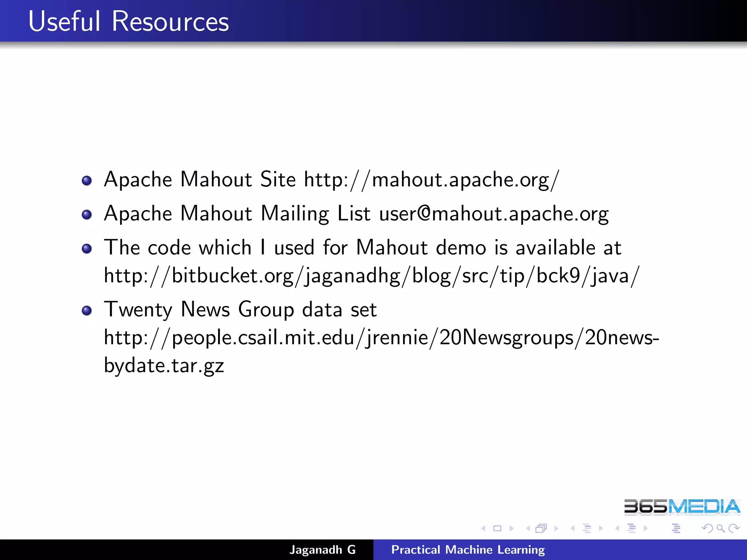
Task: Go to previous subsection using left arrow
Action: (573, 528)
